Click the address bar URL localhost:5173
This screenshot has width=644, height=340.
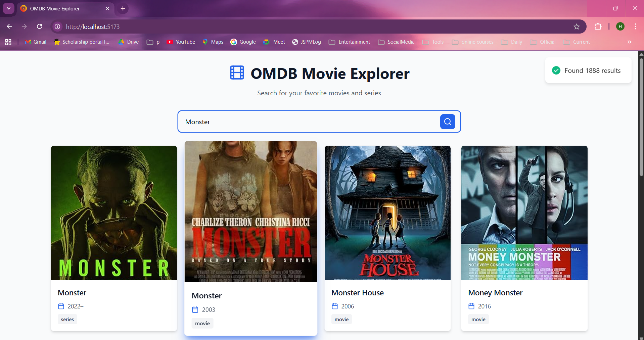pyautogui.click(x=93, y=27)
